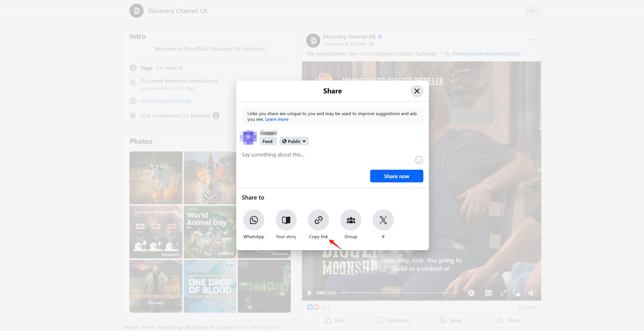Open the Public audience dropdown

[294, 141]
